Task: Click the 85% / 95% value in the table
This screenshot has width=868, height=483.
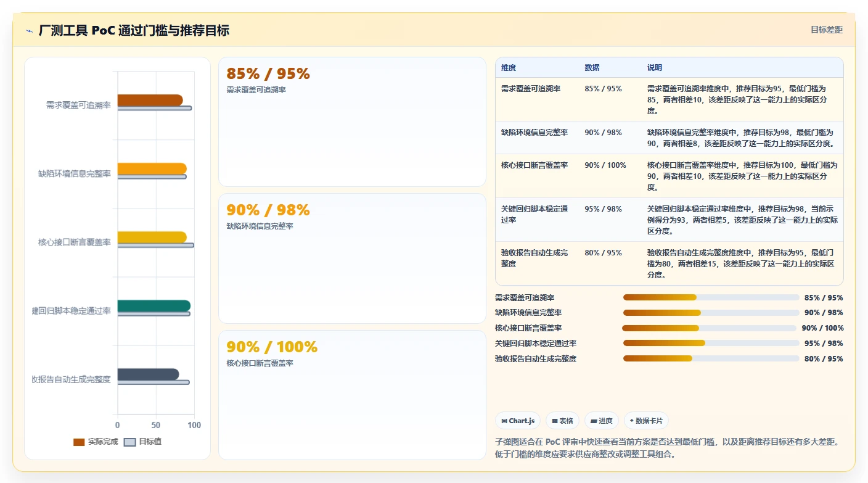Action: tap(603, 89)
